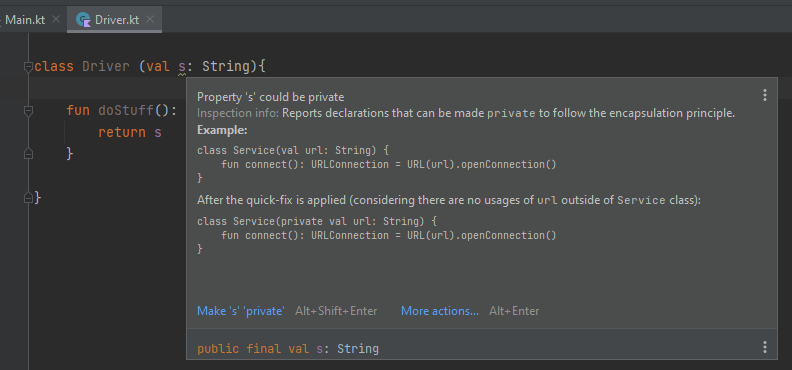792x370 pixels.
Task: Collapse the doStuff function fold marker
Action: point(28,111)
